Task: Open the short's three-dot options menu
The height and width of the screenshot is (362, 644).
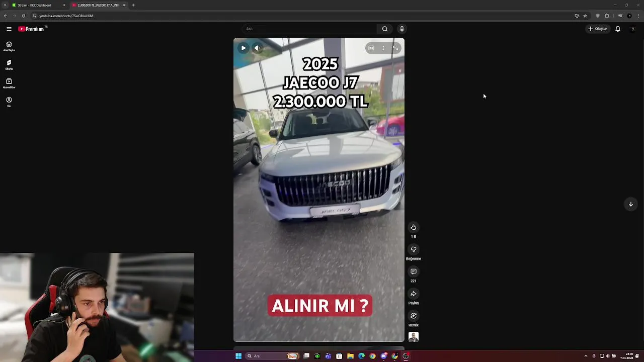Action: tap(383, 48)
